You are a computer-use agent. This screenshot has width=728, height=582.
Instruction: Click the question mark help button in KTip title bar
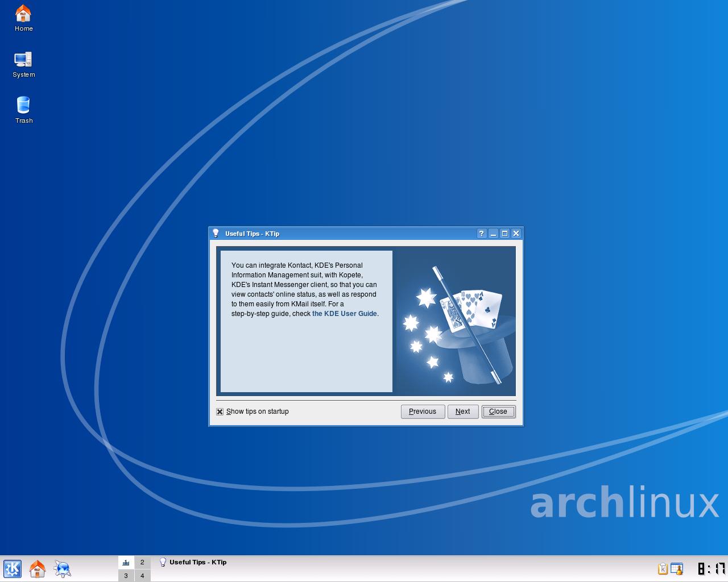click(482, 233)
